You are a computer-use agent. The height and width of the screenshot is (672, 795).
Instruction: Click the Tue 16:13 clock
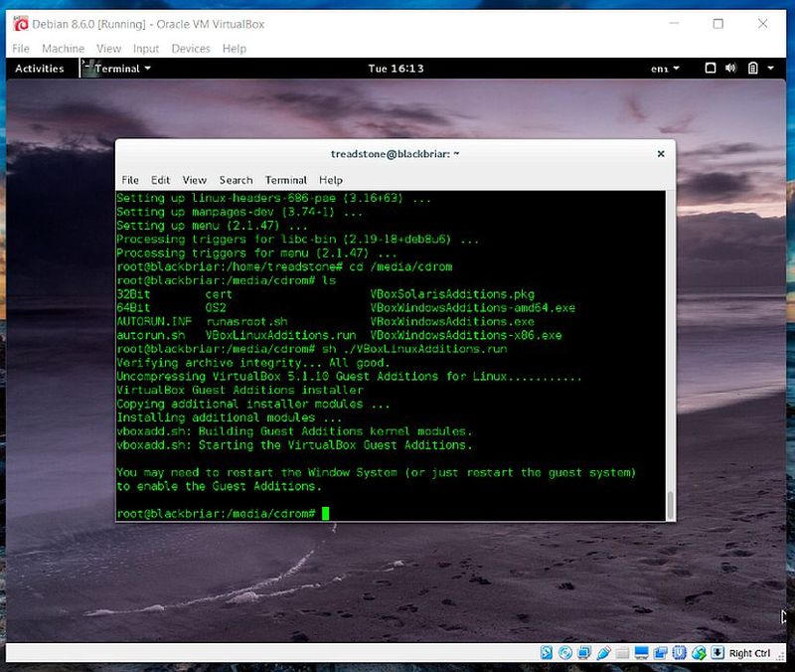click(396, 69)
